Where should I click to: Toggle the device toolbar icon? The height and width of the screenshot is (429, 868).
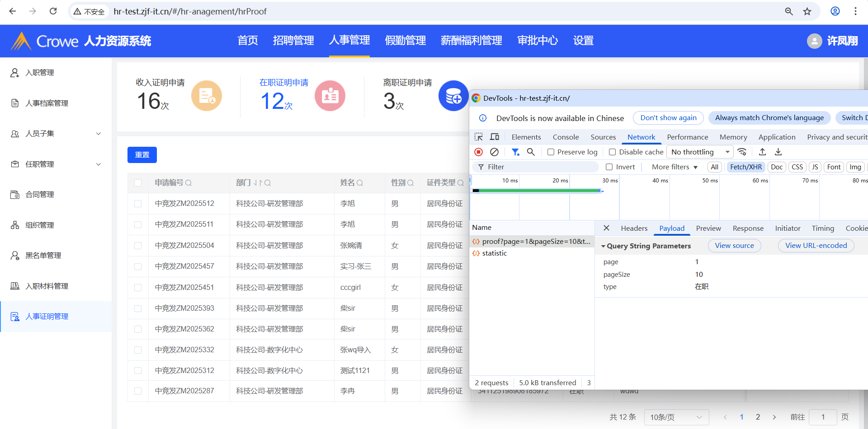tap(495, 137)
